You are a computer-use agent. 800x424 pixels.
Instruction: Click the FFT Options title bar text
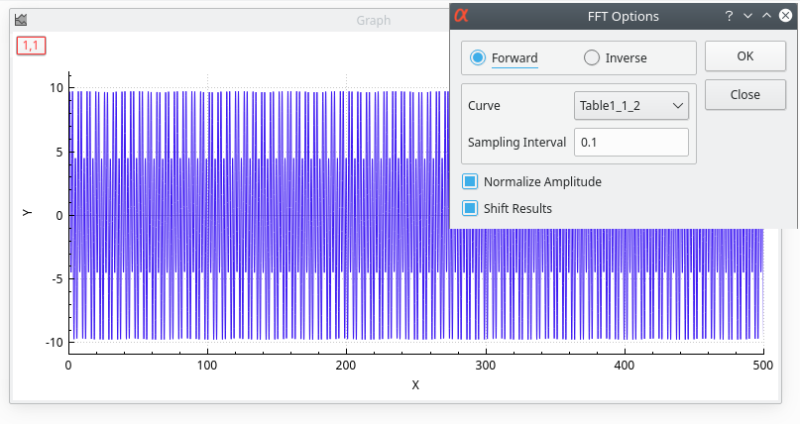point(622,16)
